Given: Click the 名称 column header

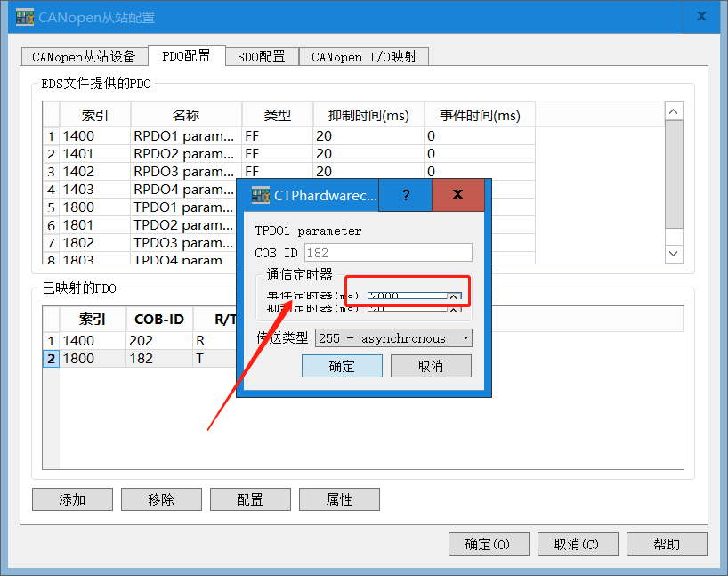Looking at the screenshot, I should tap(186, 115).
